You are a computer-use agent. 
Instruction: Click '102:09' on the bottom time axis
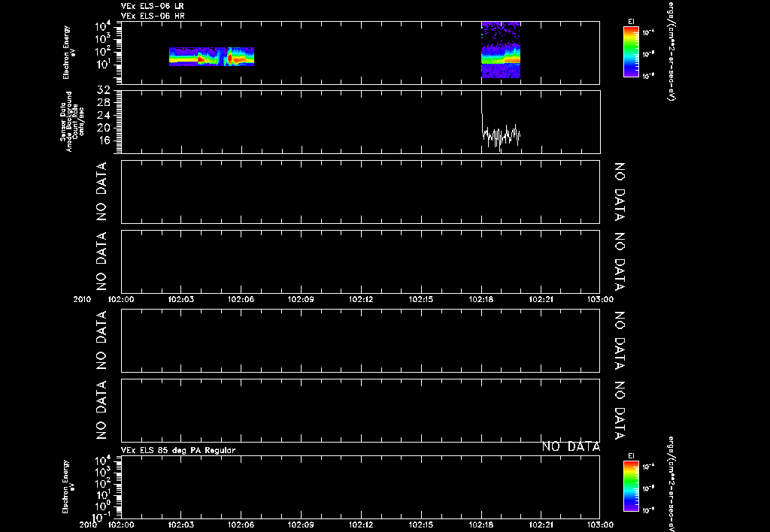(x=301, y=524)
